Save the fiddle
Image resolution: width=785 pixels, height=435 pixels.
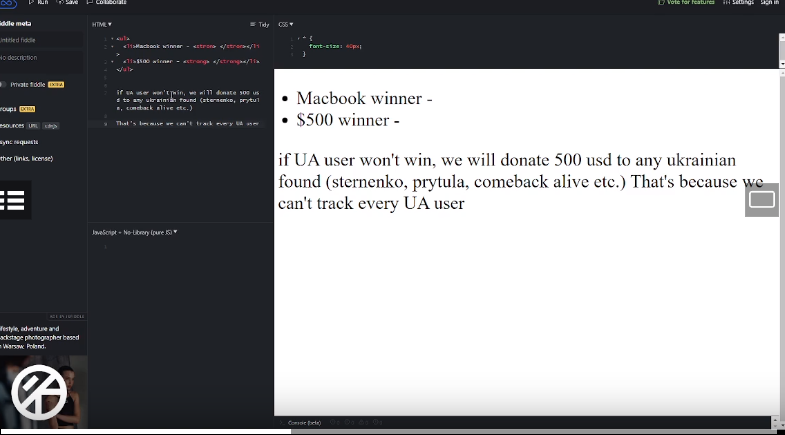(68, 3)
